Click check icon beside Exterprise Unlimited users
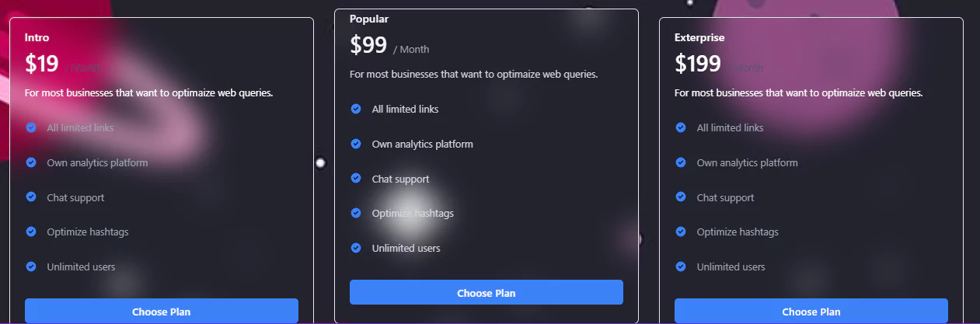Screen dimensions: 980x324 (x=681, y=267)
